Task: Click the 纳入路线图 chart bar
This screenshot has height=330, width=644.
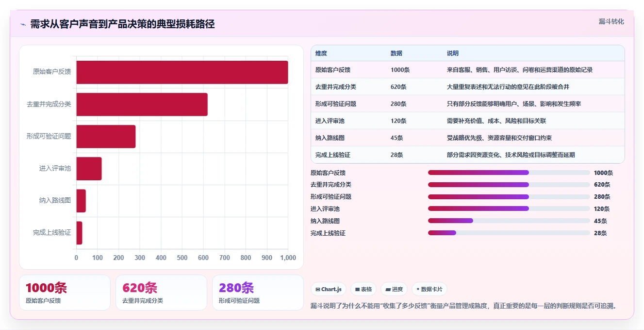Action: coord(81,200)
